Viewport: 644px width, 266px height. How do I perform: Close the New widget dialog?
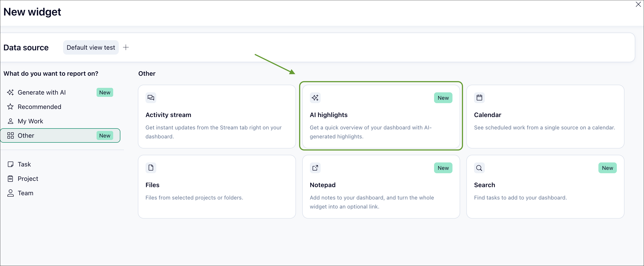638,4
